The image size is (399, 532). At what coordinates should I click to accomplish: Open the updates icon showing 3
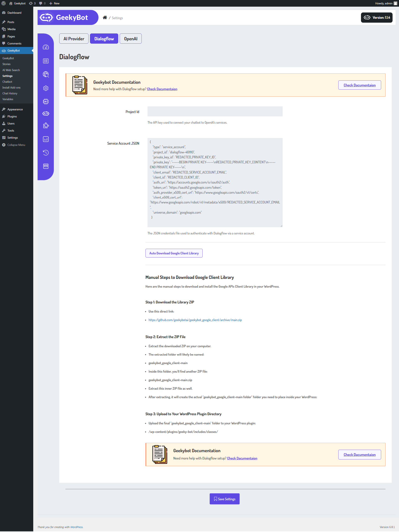(32, 3)
